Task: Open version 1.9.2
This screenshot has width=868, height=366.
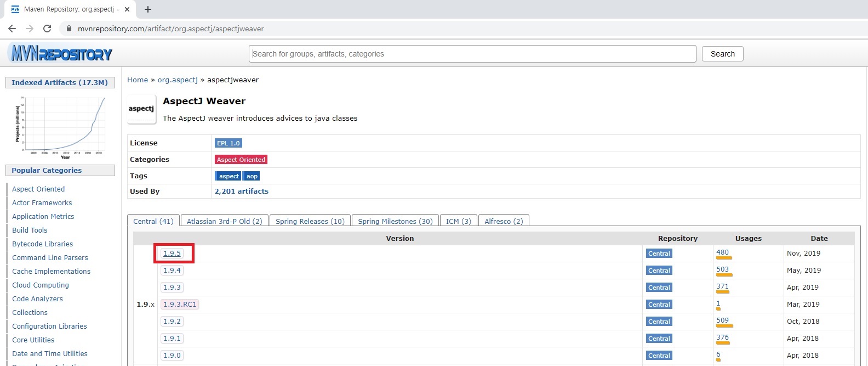Action: pyautogui.click(x=172, y=322)
